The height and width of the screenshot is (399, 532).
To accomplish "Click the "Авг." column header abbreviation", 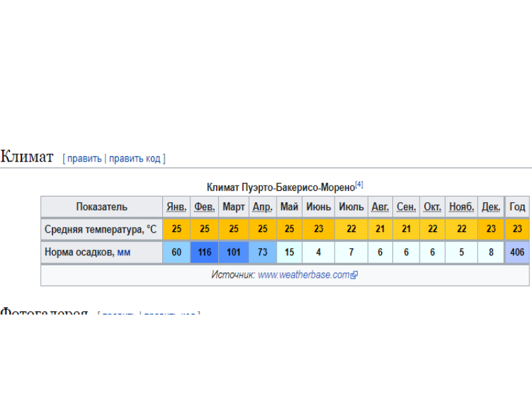I will click(380, 207).
